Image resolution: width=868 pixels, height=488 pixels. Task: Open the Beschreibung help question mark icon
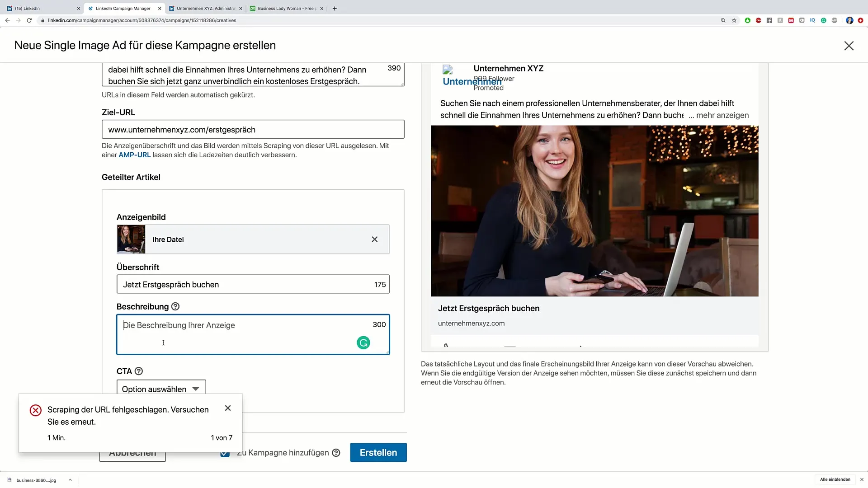pyautogui.click(x=175, y=306)
